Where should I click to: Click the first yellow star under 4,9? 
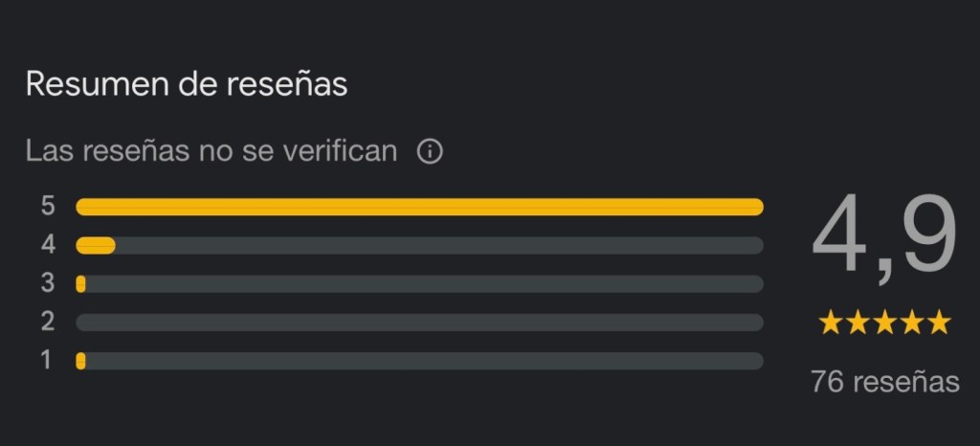tap(830, 323)
